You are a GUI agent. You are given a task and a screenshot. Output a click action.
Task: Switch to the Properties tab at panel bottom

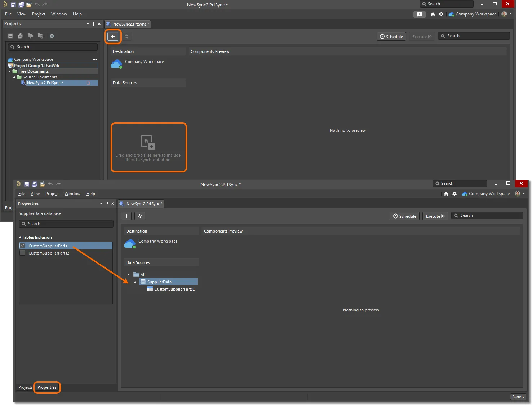point(47,387)
